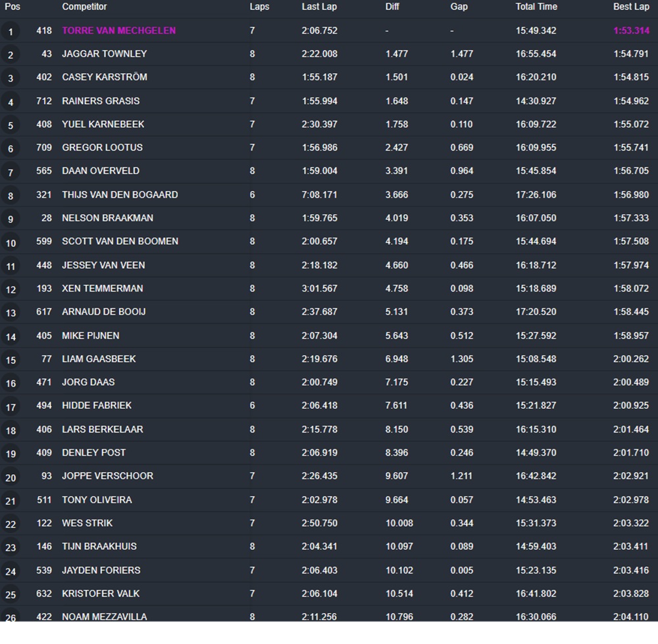Image resolution: width=658 pixels, height=644 pixels.
Task: Click the position 22 badge
Action: click(x=11, y=524)
